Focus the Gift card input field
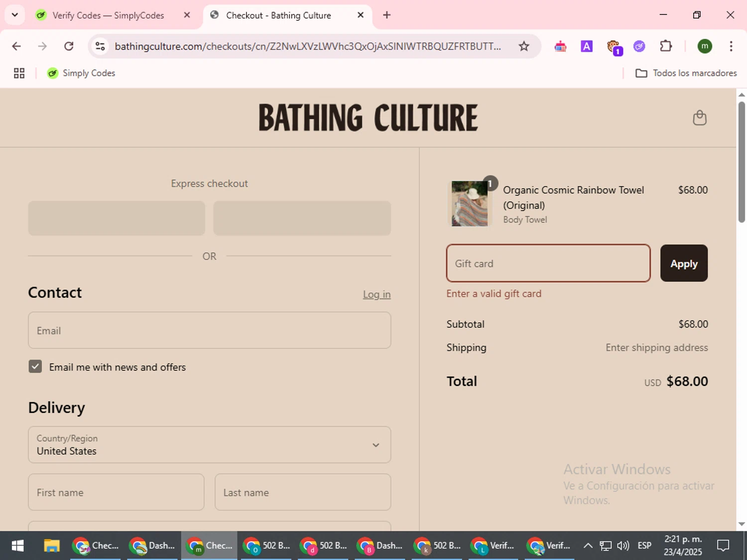The width and height of the screenshot is (747, 560). (548, 263)
